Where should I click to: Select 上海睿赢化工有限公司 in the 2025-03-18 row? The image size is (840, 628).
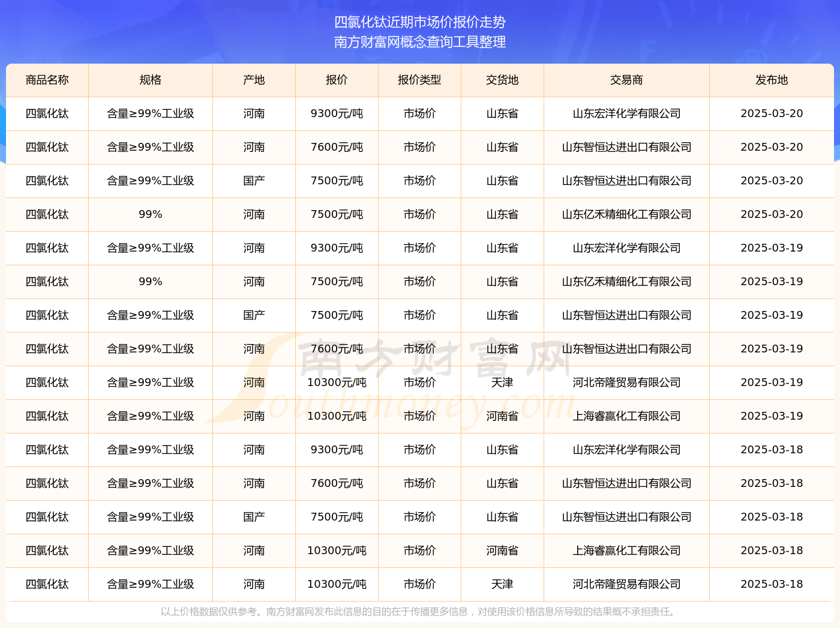[626, 551]
